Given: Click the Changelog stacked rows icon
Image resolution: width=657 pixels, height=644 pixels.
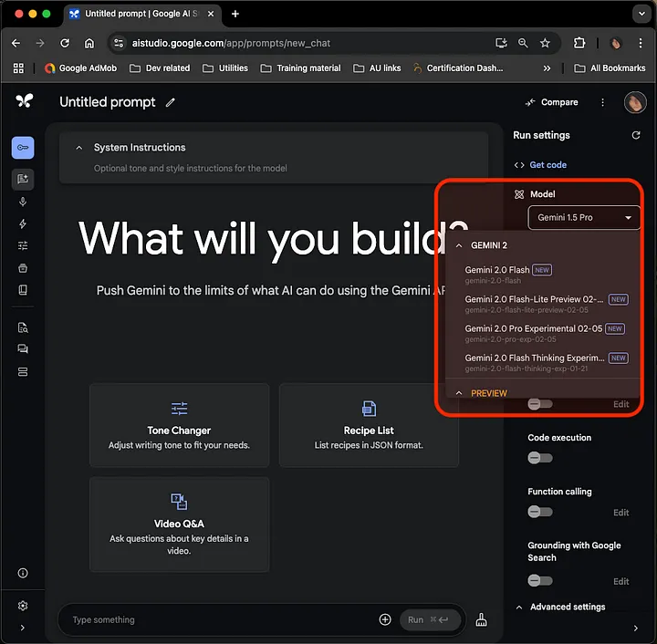Looking at the screenshot, I should 23,372.
